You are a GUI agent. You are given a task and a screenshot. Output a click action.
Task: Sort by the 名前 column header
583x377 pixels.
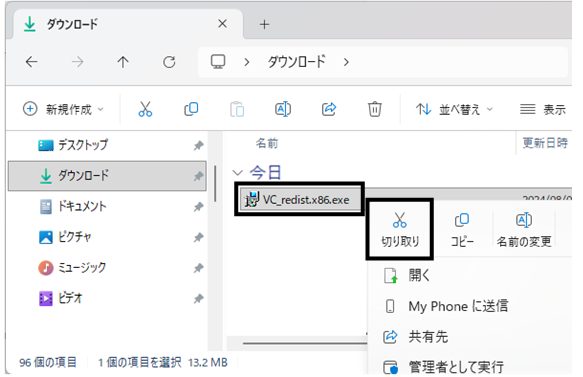click(x=267, y=143)
